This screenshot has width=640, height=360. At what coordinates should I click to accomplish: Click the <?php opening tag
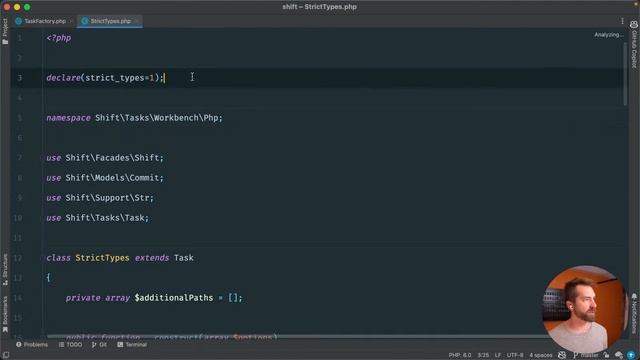click(59, 38)
